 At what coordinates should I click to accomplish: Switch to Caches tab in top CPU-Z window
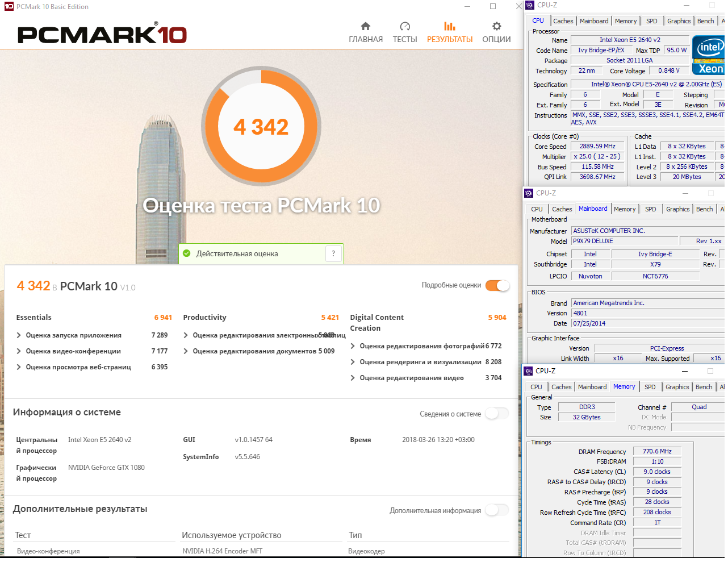563,21
